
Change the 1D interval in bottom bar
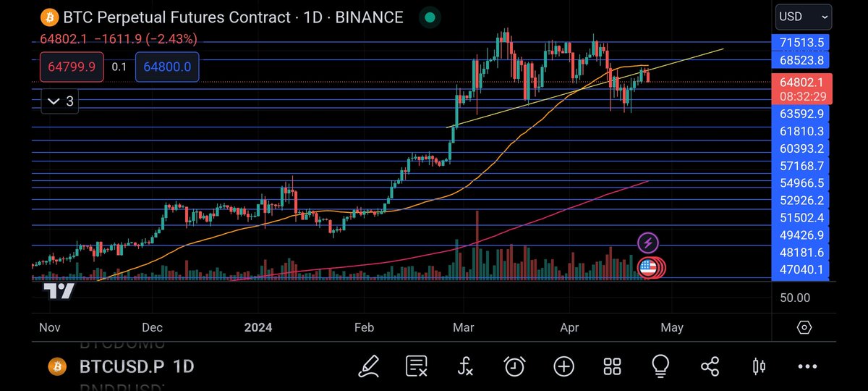pos(184,367)
